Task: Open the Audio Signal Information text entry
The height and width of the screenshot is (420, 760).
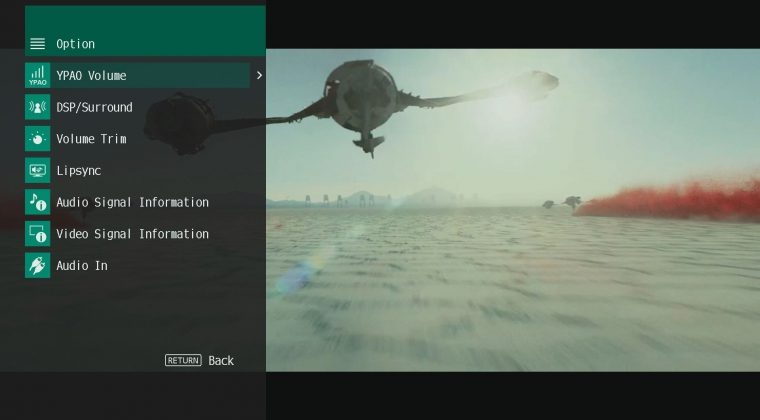Action: [x=132, y=202]
